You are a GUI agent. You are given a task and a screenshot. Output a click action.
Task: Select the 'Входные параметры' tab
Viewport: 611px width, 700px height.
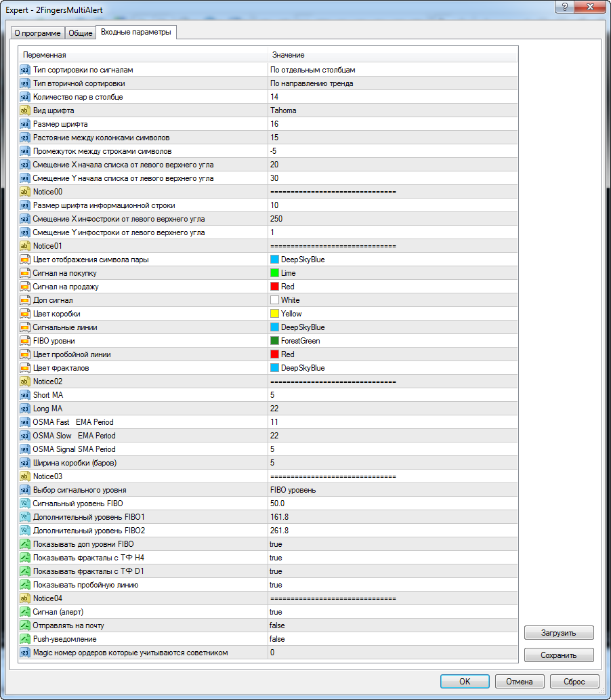(x=136, y=32)
